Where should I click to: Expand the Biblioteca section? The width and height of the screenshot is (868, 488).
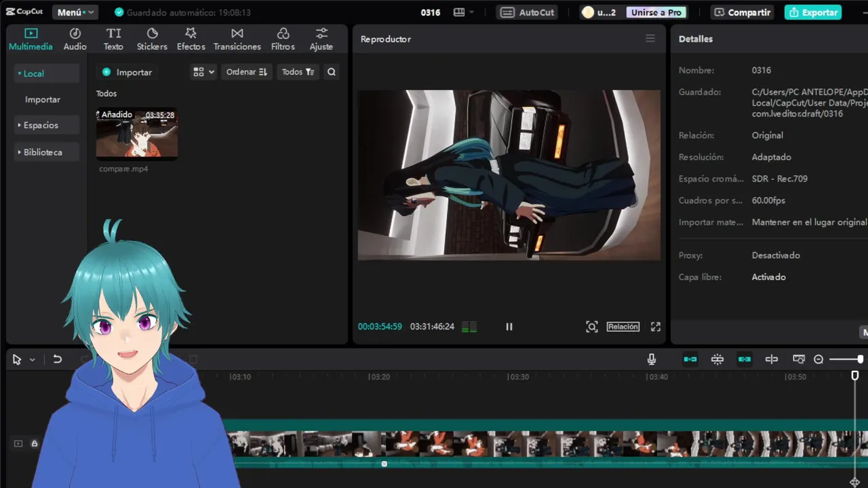click(x=46, y=152)
